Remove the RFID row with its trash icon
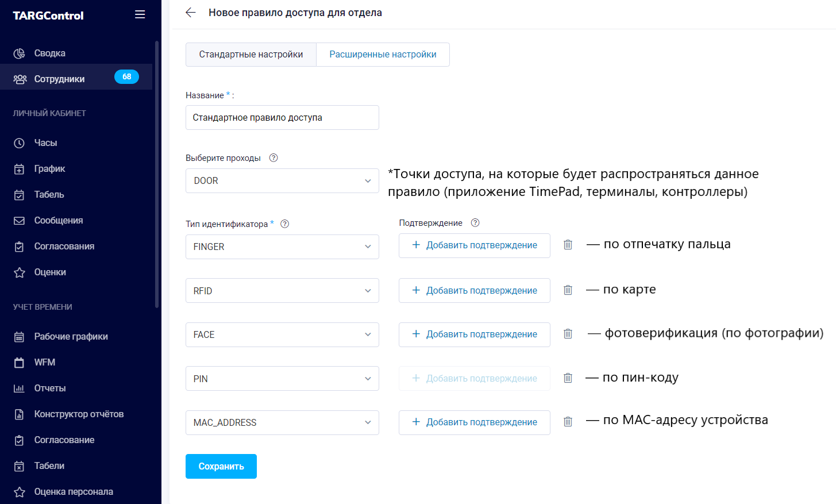Image resolution: width=836 pixels, height=504 pixels. pyautogui.click(x=568, y=290)
